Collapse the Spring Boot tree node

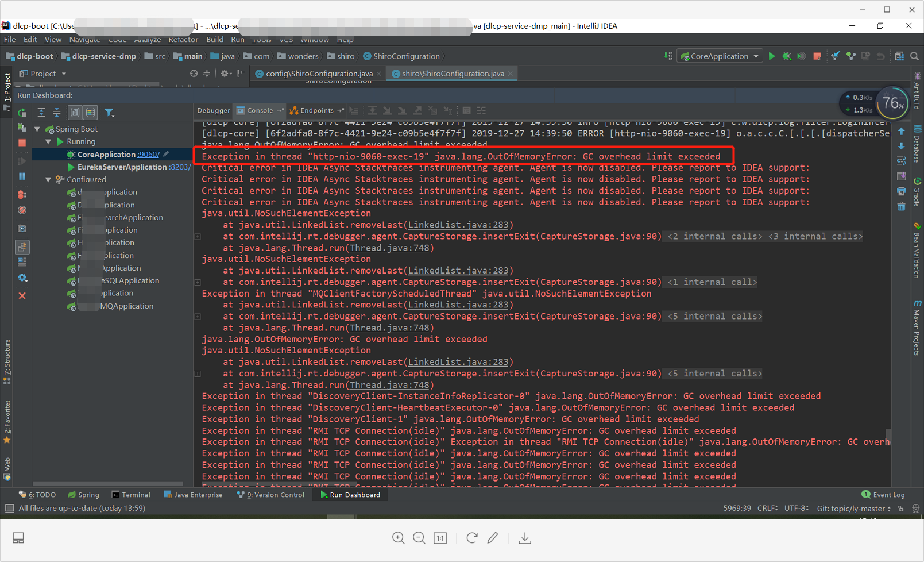tap(37, 129)
